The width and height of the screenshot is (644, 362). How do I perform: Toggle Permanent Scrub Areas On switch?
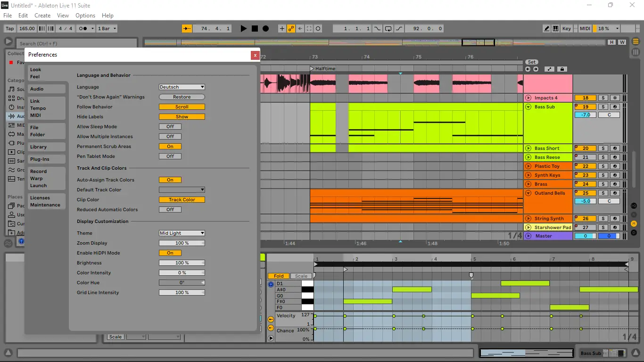click(x=170, y=147)
